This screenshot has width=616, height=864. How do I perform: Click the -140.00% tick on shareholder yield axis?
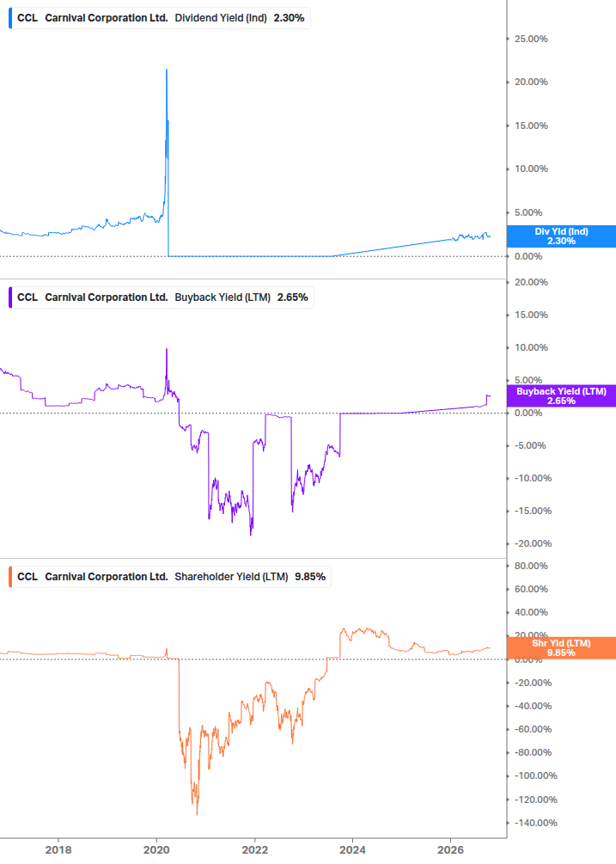535,824
